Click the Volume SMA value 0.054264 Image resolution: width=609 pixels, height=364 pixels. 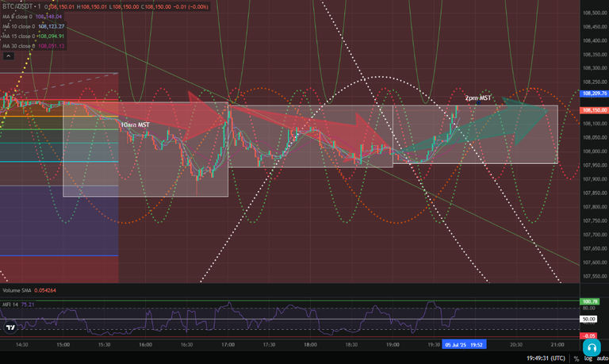pos(45,290)
